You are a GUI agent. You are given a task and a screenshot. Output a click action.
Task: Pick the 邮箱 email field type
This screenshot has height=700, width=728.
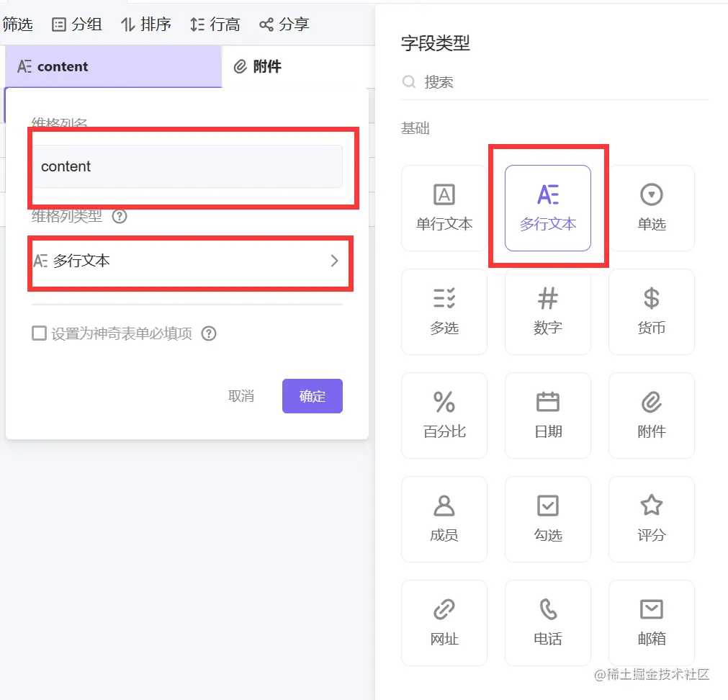[652, 622]
